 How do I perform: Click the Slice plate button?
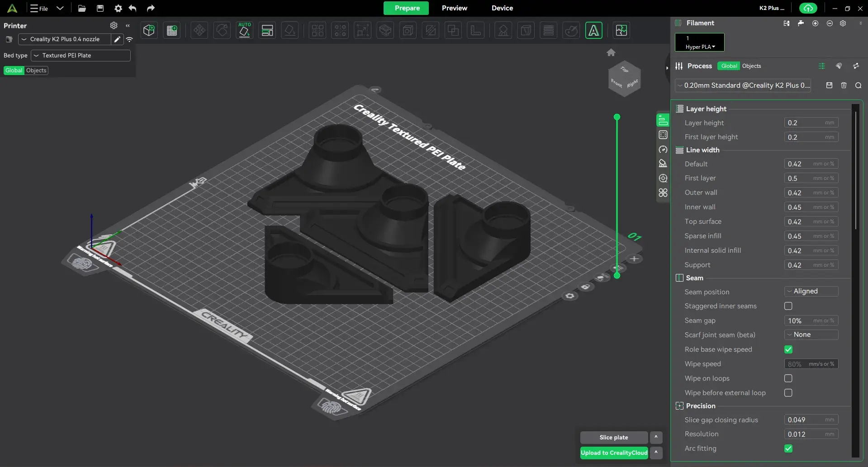point(614,437)
